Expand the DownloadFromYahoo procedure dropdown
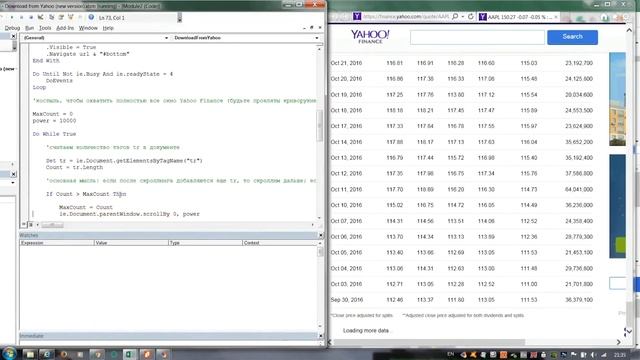Screen dimensions: 640x360 click(x=317, y=38)
